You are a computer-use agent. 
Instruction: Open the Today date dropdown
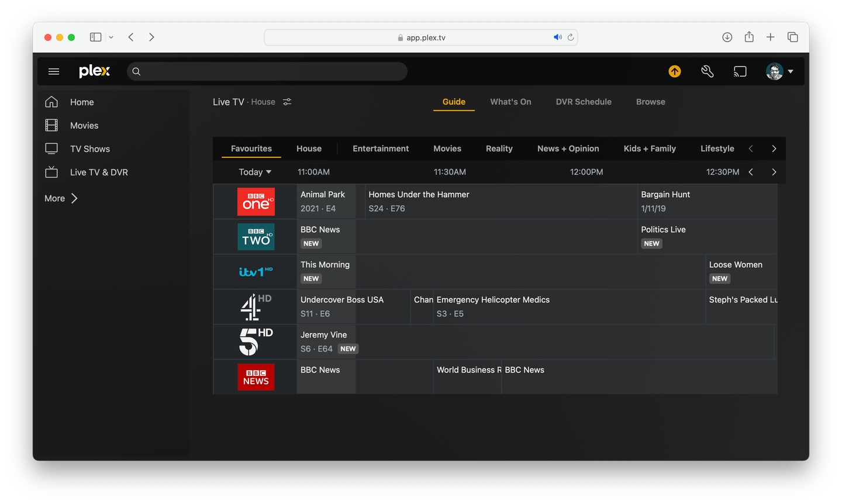(x=255, y=172)
